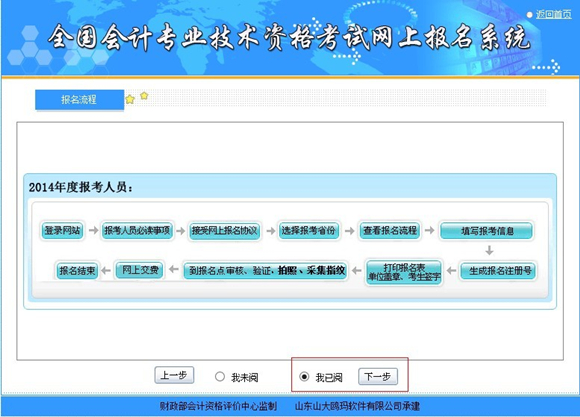Click the 返回首页 link
The image size is (580, 417).
point(553,14)
